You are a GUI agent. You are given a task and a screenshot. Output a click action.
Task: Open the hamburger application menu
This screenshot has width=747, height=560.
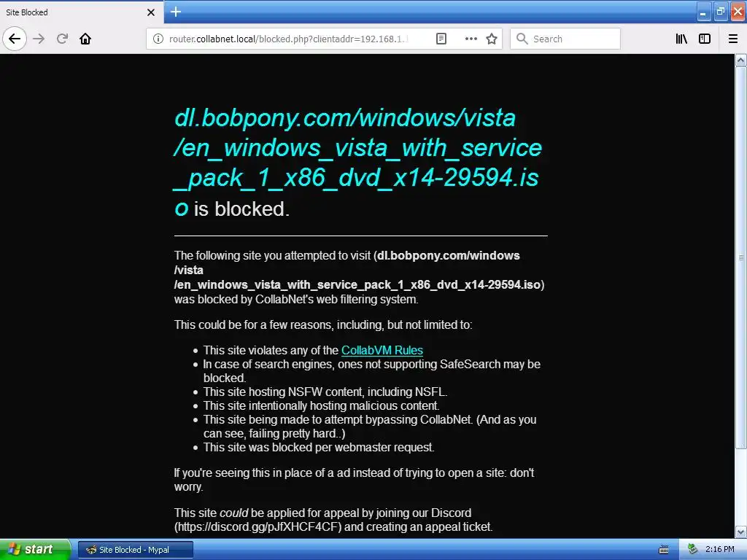tap(733, 39)
